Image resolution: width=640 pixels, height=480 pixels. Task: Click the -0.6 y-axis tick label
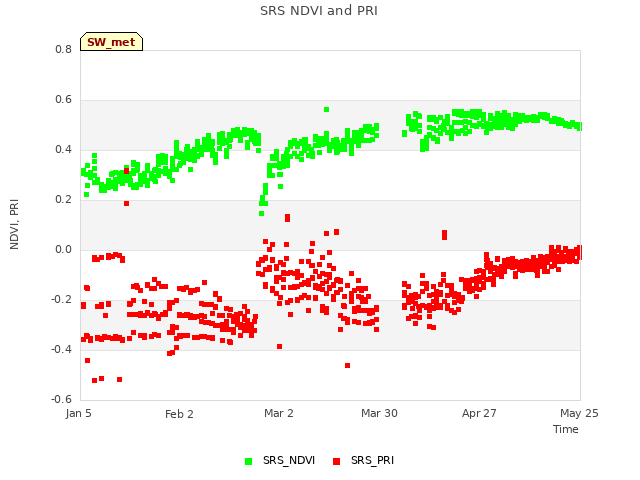(61, 399)
